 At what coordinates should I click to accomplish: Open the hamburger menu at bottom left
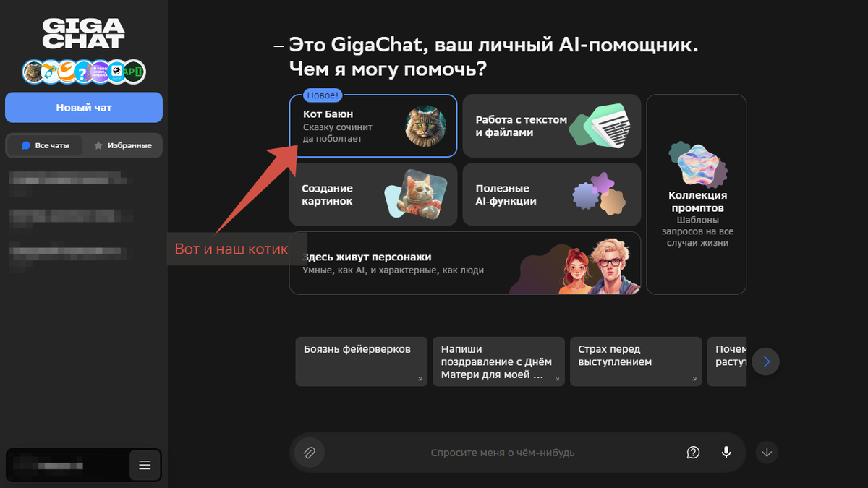tap(145, 465)
